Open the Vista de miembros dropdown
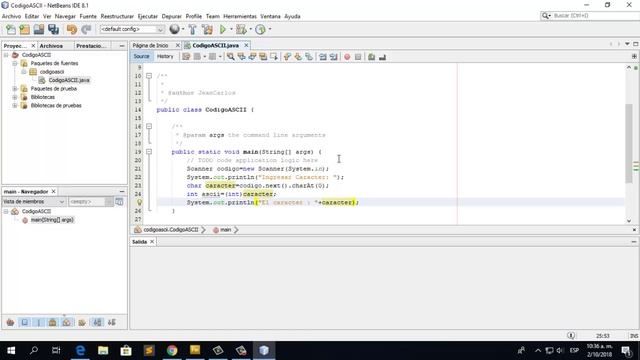The width and height of the screenshot is (640, 360). click(33, 202)
